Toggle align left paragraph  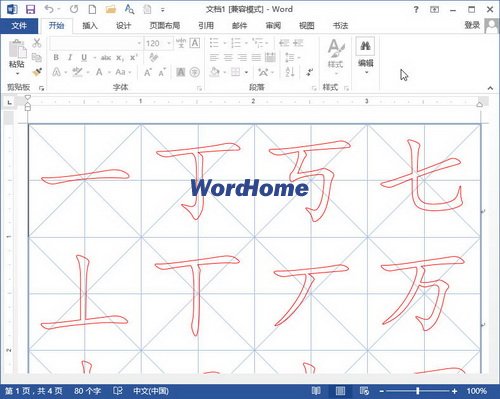click(x=214, y=57)
